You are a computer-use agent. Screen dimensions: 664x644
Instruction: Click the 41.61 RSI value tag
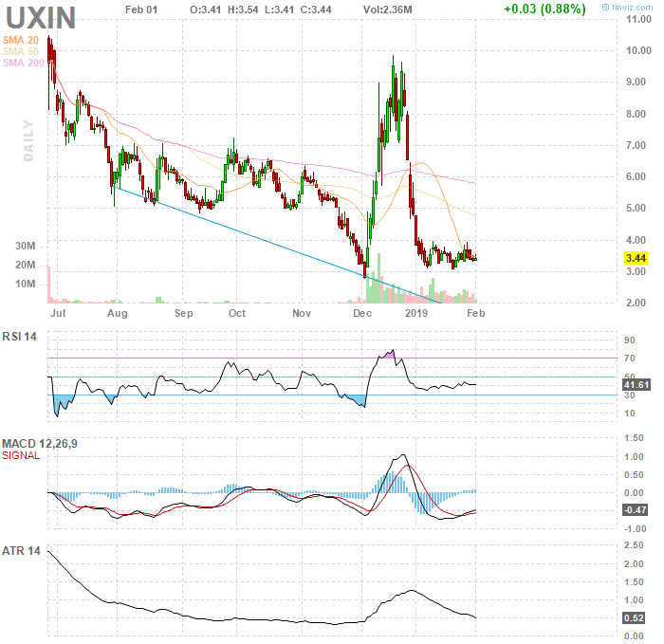[634, 384]
